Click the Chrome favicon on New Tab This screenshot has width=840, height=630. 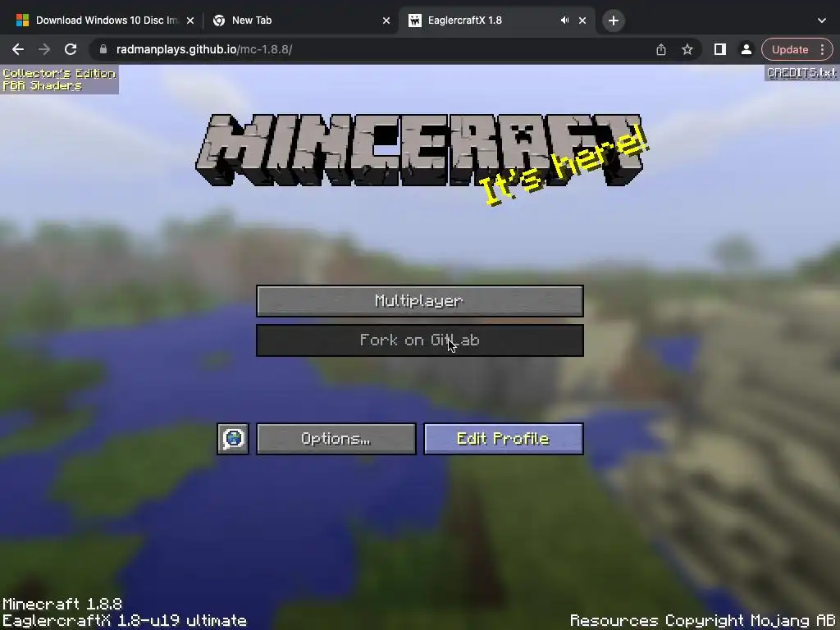coord(218,21)
